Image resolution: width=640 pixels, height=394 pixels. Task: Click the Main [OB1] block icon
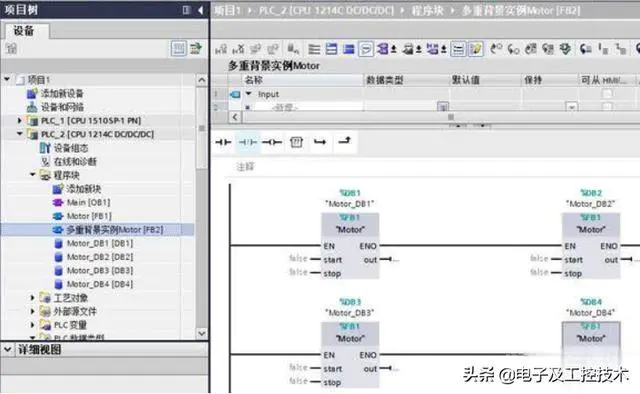click(x=58, y=203)
